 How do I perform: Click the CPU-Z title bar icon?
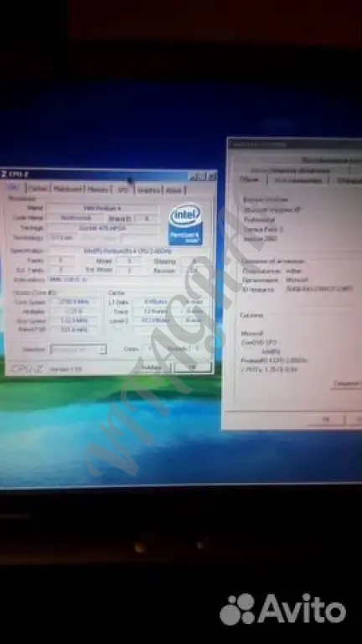[4, 174]
